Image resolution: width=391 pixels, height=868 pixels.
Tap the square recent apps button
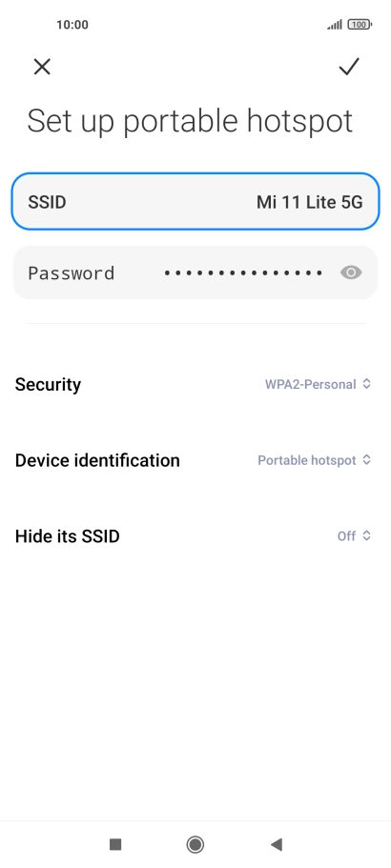tap(115, 844)
